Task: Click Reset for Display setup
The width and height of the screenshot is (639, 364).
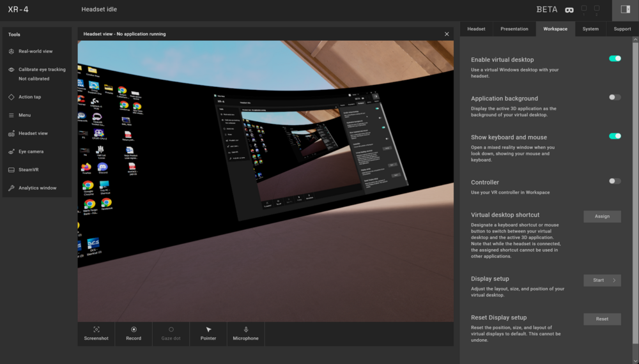Action: 602,319
